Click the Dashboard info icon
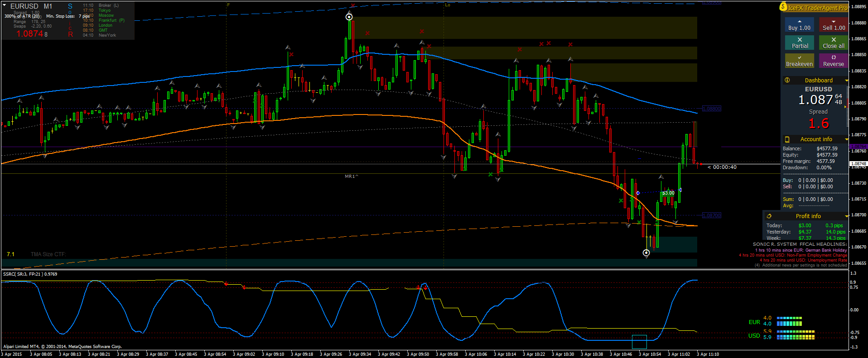Viewport: 868px width, 358px height. coord(787,80)
